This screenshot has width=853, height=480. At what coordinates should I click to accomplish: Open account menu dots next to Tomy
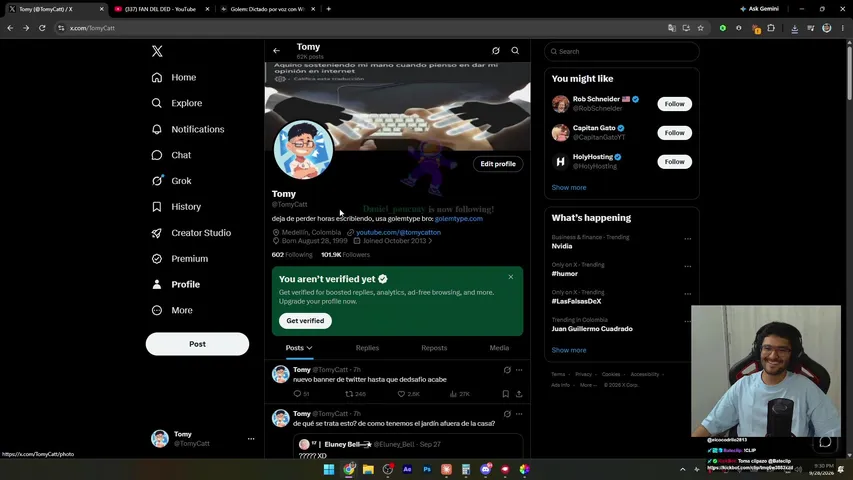(251, 439)
